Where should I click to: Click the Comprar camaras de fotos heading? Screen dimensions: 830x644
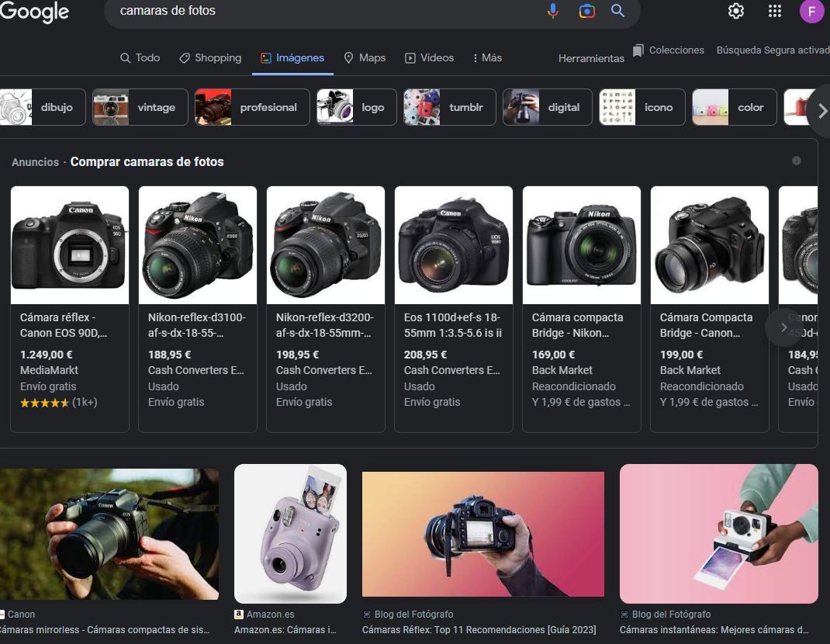pos(147,161)
